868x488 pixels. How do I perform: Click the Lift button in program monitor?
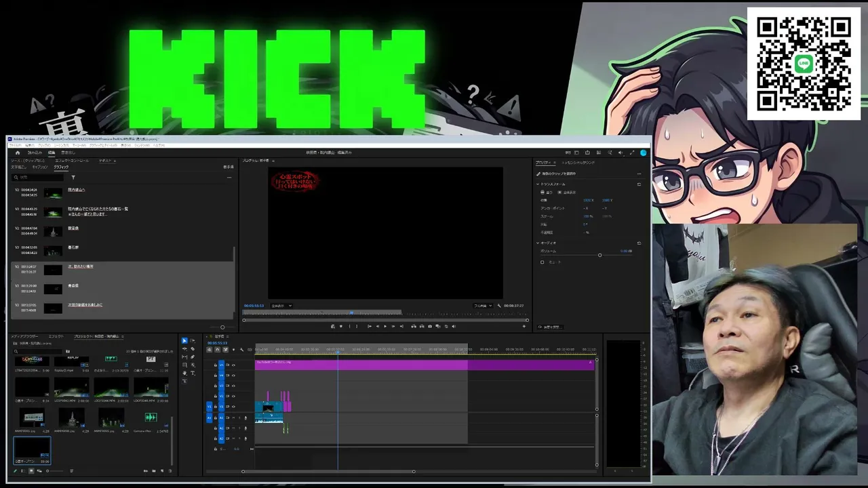414,326
